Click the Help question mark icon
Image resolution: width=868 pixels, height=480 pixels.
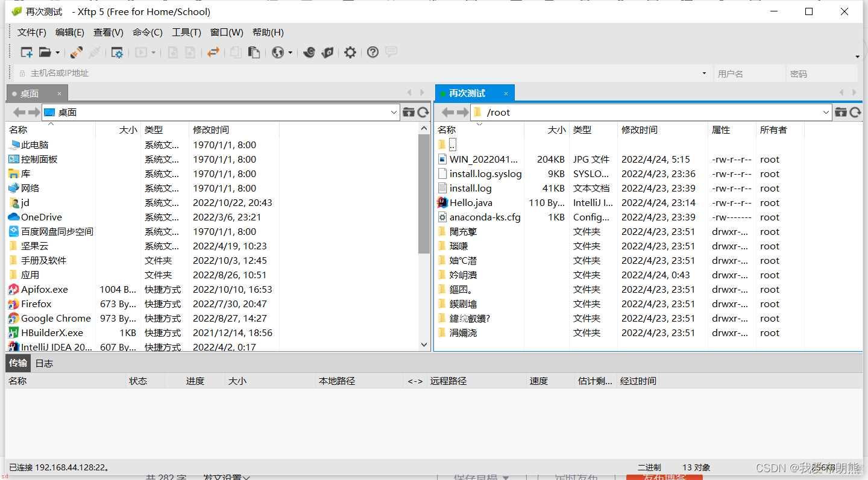373,52
